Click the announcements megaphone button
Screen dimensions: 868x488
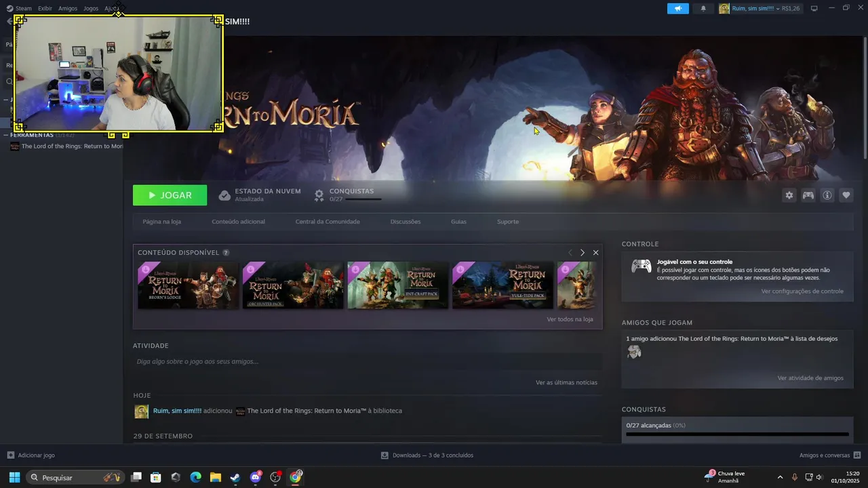tap(677, 8)
